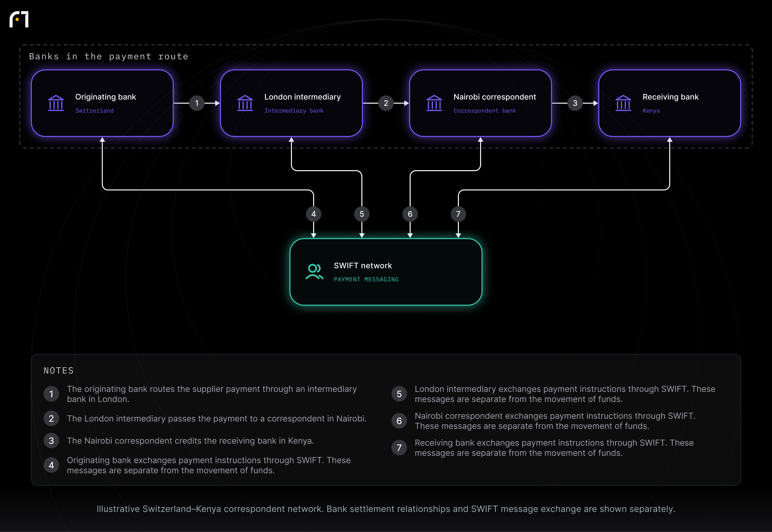The height and width of the screenshot is (532, 772).
Task: Click note starting London intermediary exchanges payment instructions
Action: click(x=565, y=394)
